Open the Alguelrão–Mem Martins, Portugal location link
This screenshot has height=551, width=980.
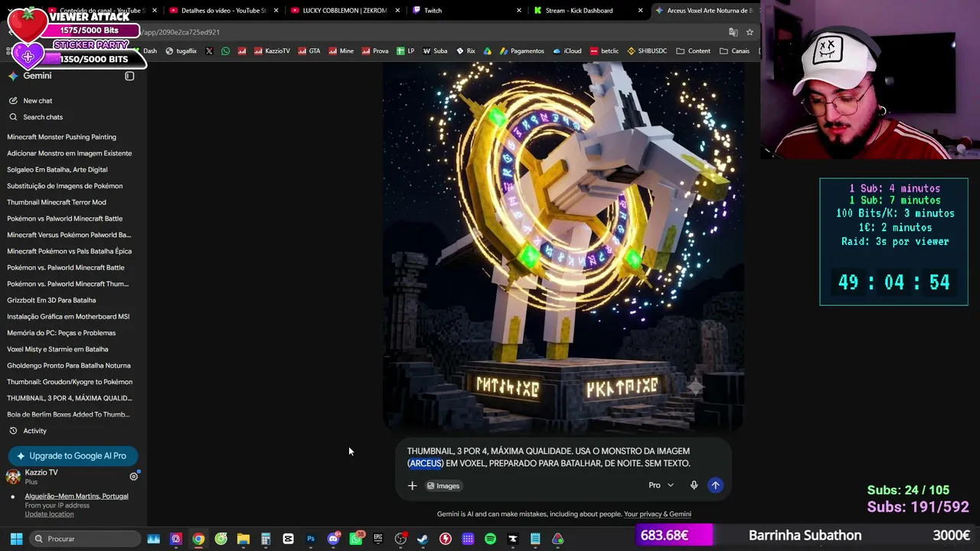[77, 497]
